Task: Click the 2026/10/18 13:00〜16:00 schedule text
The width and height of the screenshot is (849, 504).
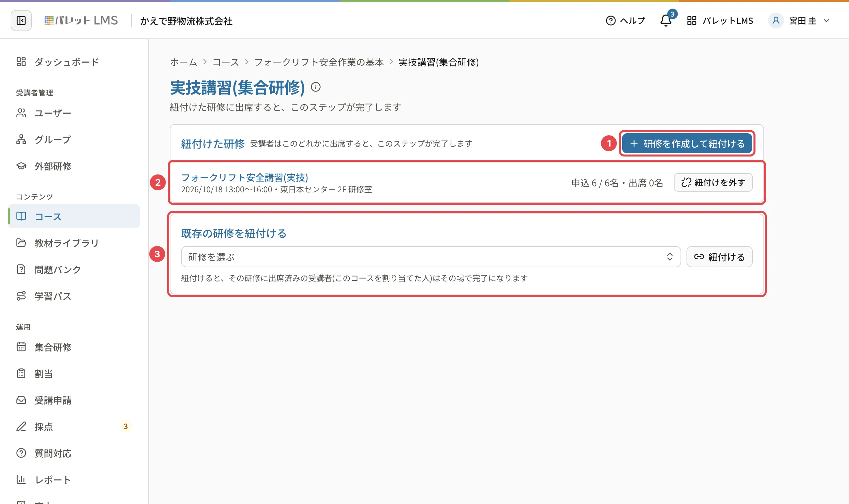Action: click(x=227, y=190)
